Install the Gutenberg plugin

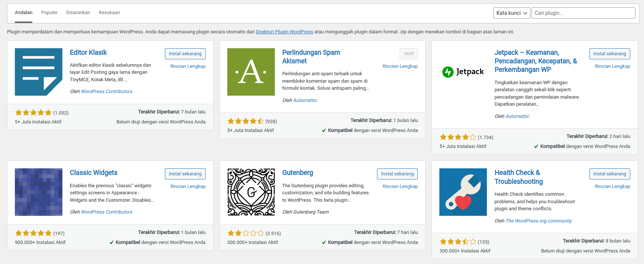tap(397, 174)
